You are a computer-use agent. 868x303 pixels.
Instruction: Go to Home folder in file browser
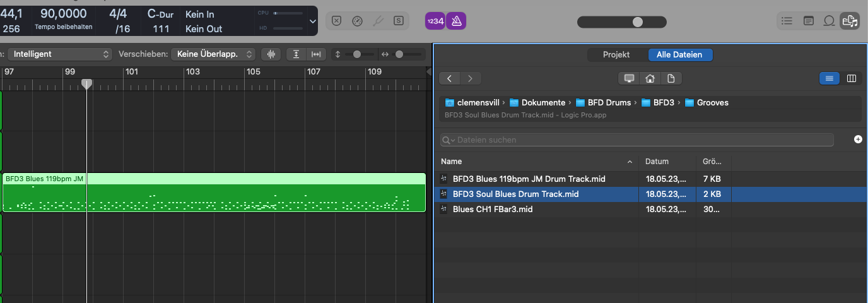[x=650, y=78]
